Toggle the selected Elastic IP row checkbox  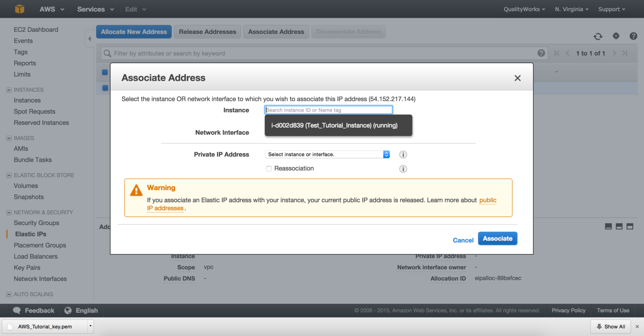coord(105,88)
